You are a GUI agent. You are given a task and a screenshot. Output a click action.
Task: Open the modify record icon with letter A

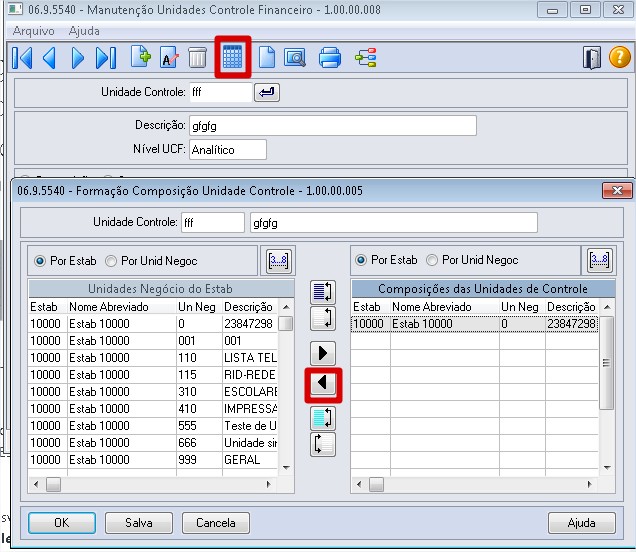pyautogui.click(x=169, y=58)
